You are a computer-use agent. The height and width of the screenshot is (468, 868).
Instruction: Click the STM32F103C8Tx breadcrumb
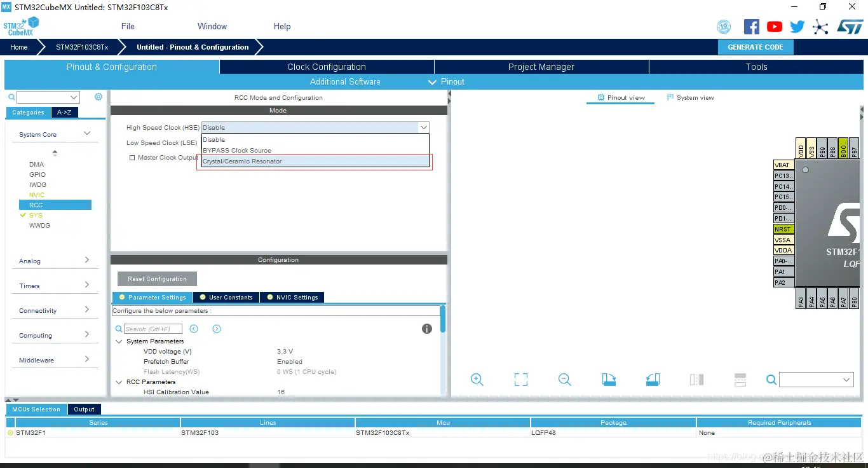click(82, 47)
